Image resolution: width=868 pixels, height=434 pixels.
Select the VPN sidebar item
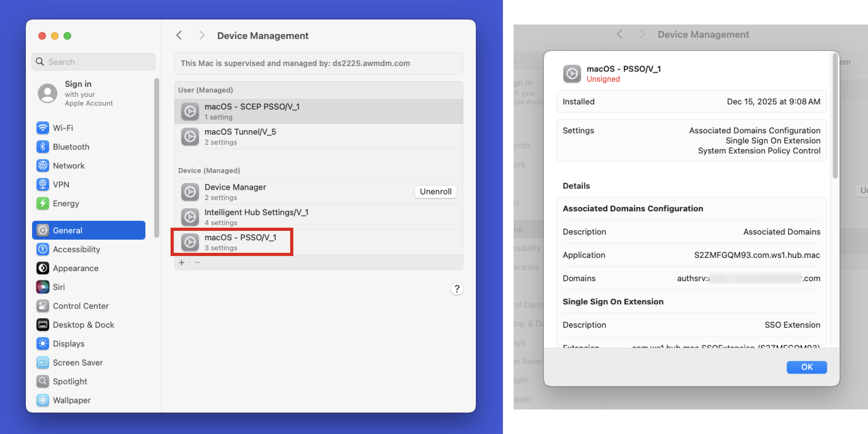point(61,185)
